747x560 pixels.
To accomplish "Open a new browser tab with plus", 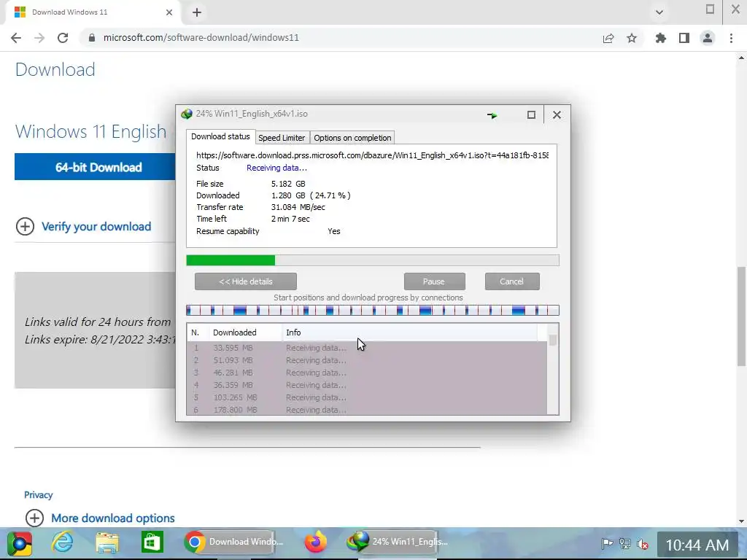I will (x=197, y=12).
